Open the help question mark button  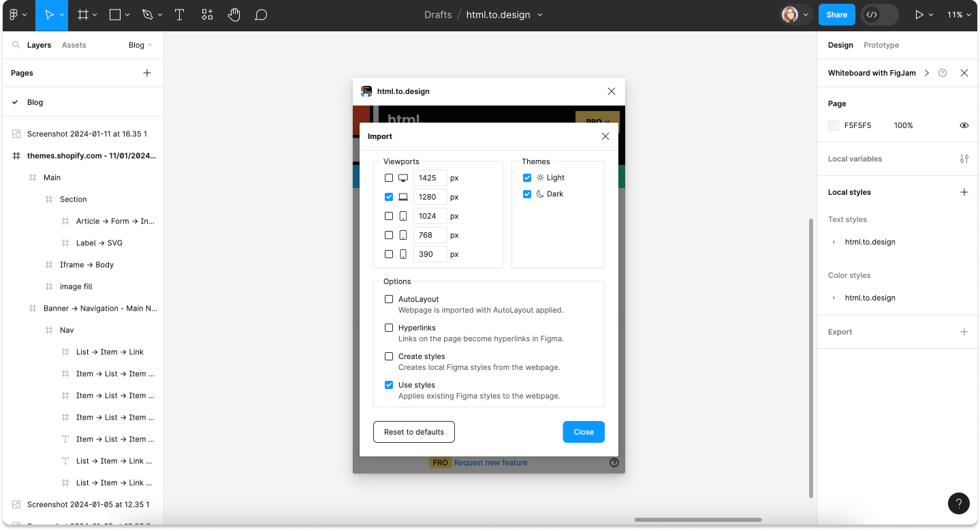coord(959,503)
